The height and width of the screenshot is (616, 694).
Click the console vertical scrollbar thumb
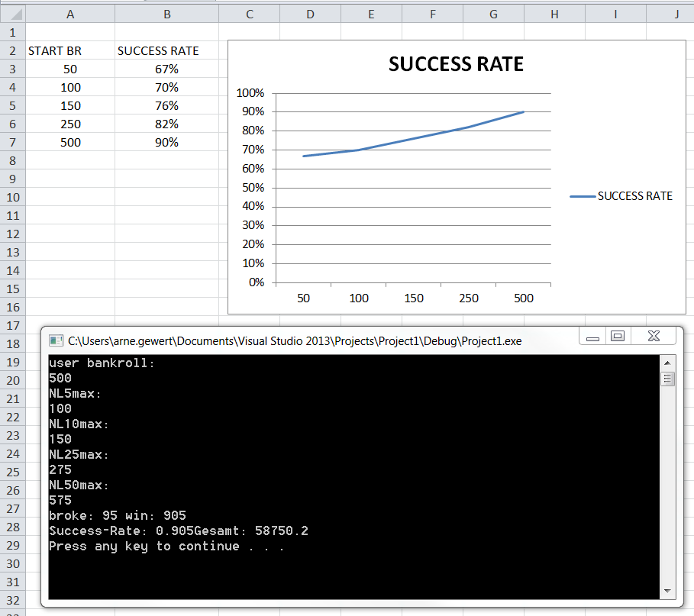[667, 379]
